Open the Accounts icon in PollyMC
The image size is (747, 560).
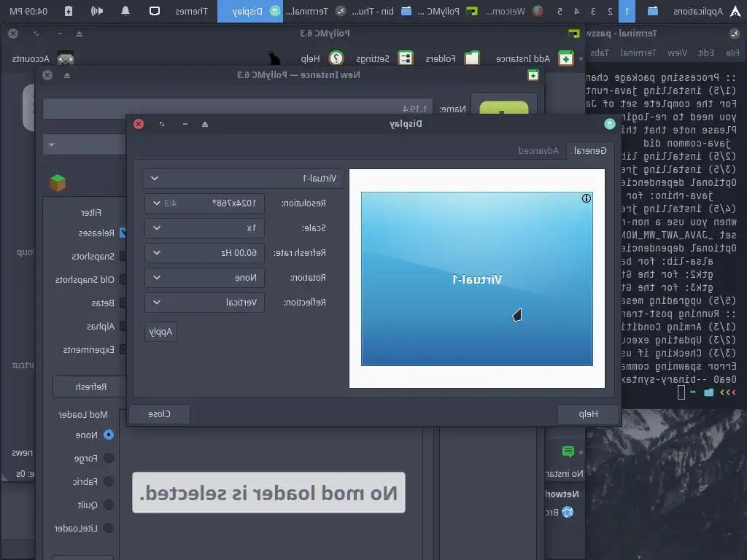pyautogui.click(x=65, y=58)
